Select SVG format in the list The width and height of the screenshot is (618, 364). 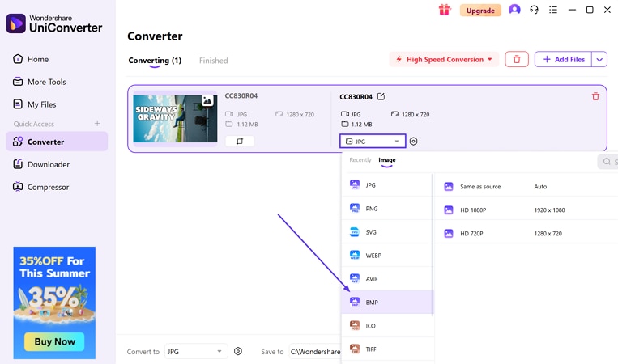click(x=387, y=232)
